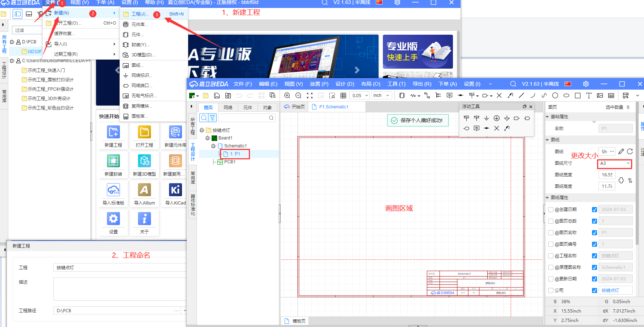
Task: Enable the @图页名称 left checkbox
Action: [551, 233]
